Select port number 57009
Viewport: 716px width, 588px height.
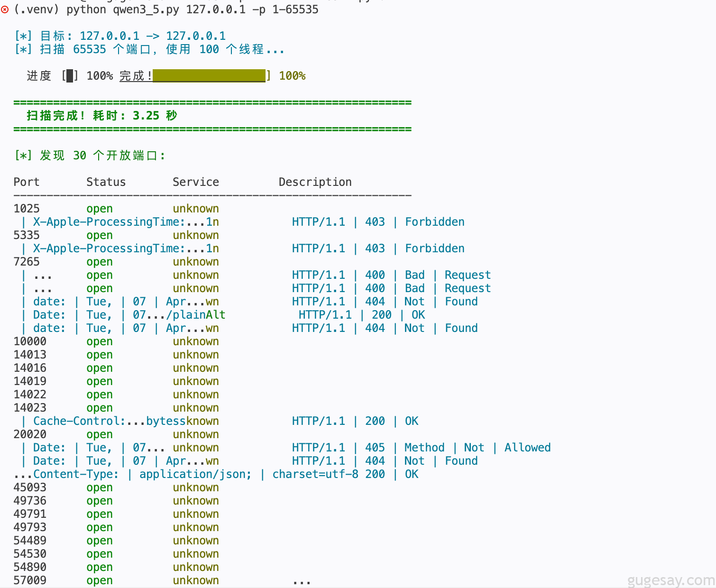[30, 580]
